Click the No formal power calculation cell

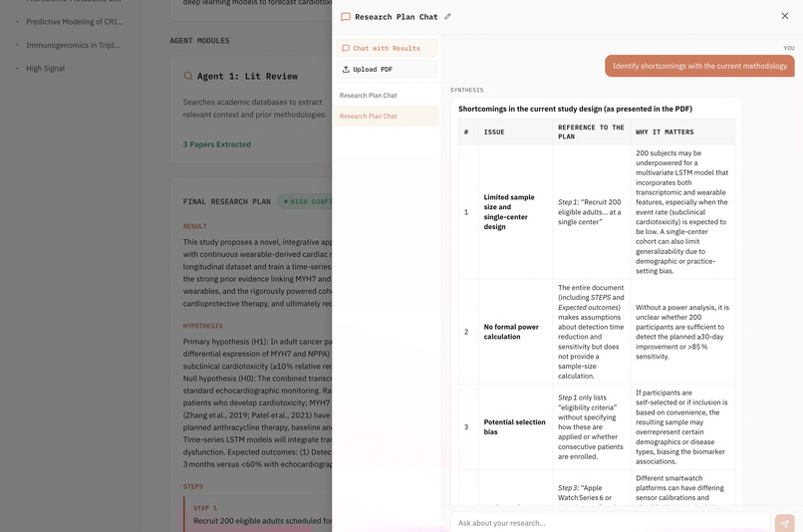(516, 332)
